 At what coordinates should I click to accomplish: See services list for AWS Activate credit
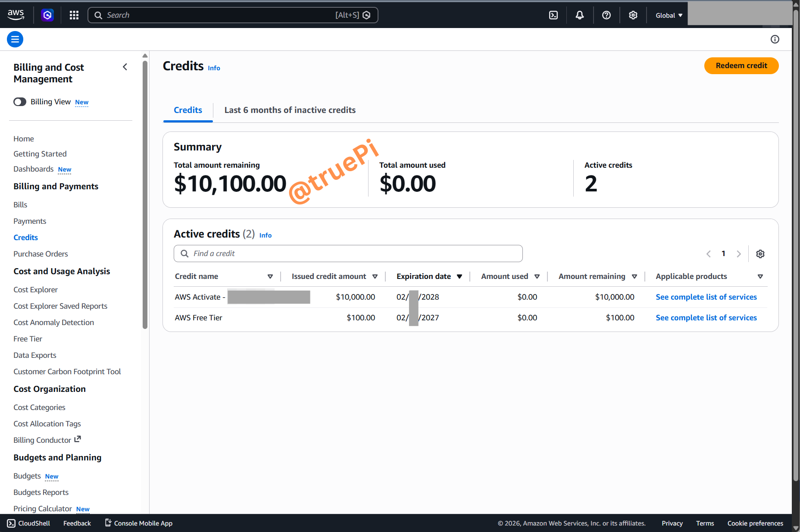tap(706, 297)
